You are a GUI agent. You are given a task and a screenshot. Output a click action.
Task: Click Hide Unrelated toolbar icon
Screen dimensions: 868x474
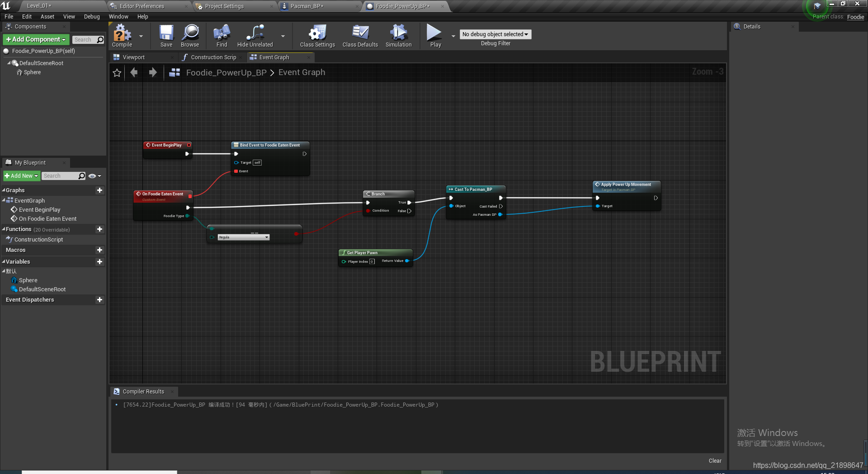[x=255, y=36]
